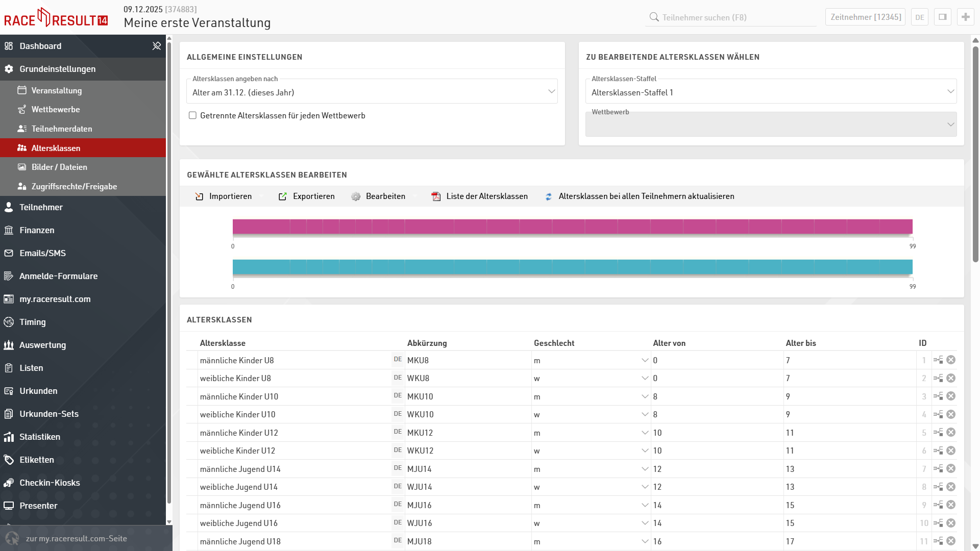Open zur my.raceresult.com-Seite link

pyautogui.click(x=77, y=538)
